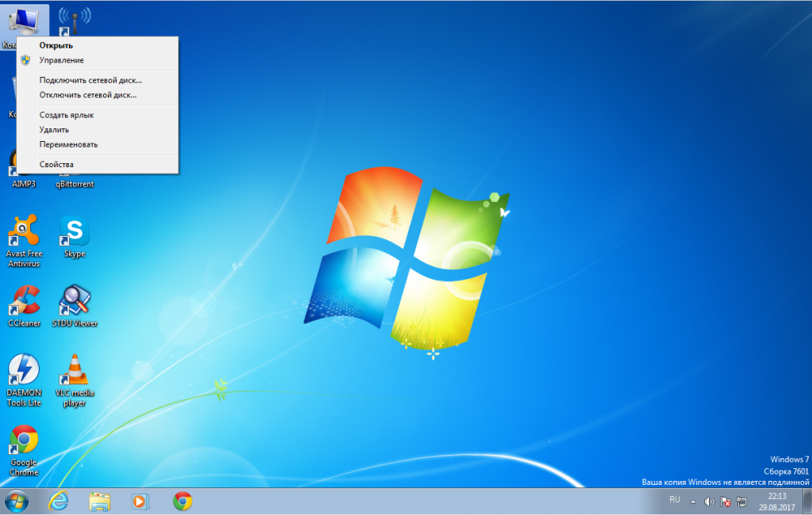Choose Свойства in the context menu
The width and height of the screenshot is (812, 515).
[56, 164]
